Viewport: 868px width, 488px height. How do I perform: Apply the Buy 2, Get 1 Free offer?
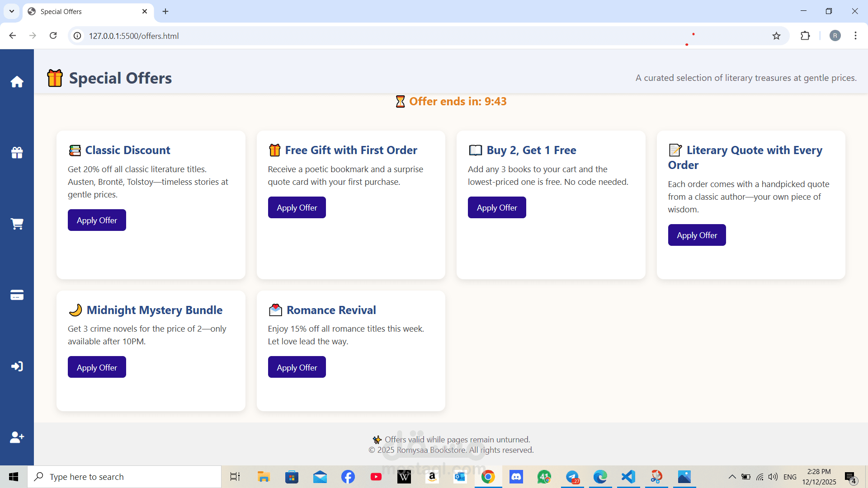(496, 207)
